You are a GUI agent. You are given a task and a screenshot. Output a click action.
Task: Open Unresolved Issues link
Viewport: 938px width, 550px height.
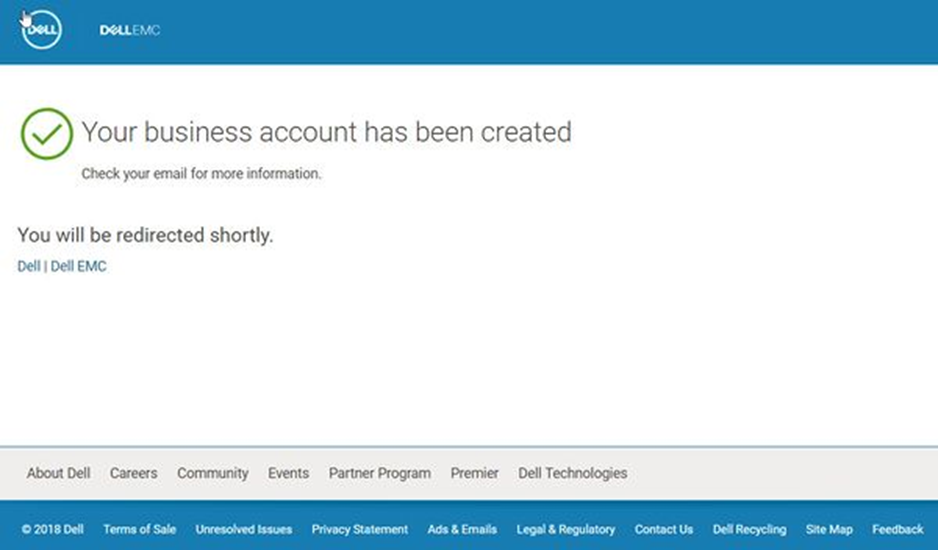coord(243,529)
